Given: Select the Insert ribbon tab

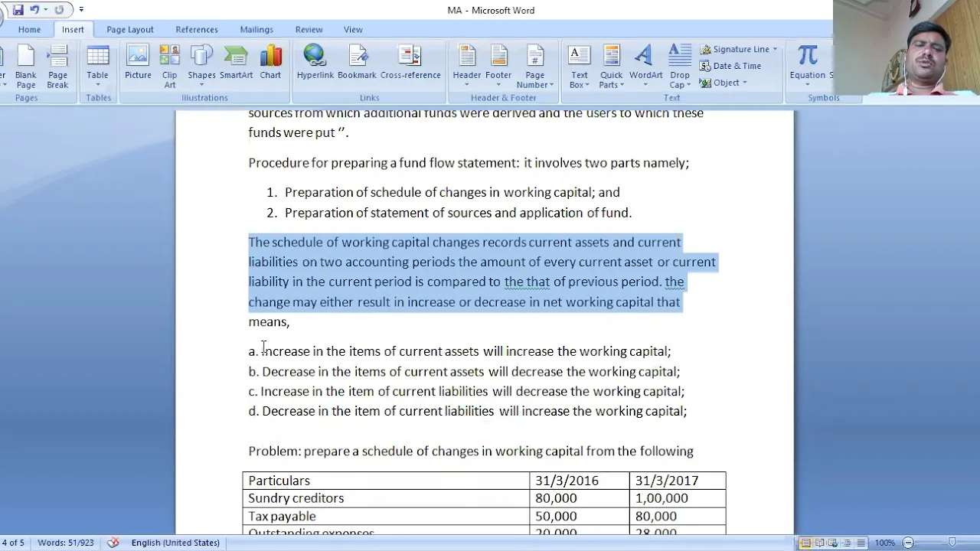Looking at the screenshot, I should click(73, 29).
